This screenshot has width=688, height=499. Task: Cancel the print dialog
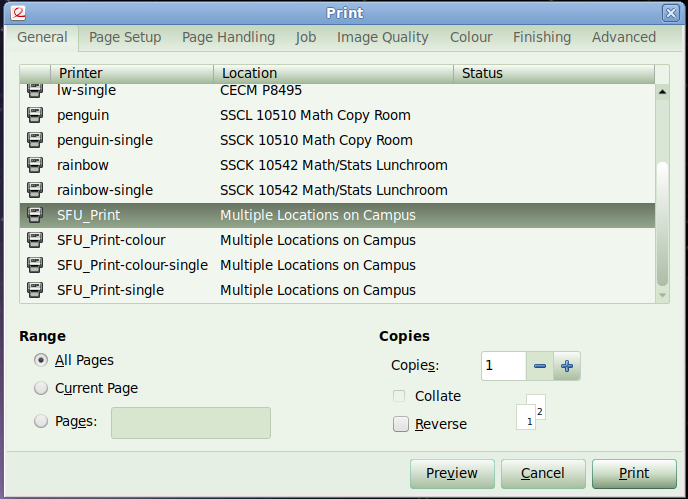pos(543,473)
